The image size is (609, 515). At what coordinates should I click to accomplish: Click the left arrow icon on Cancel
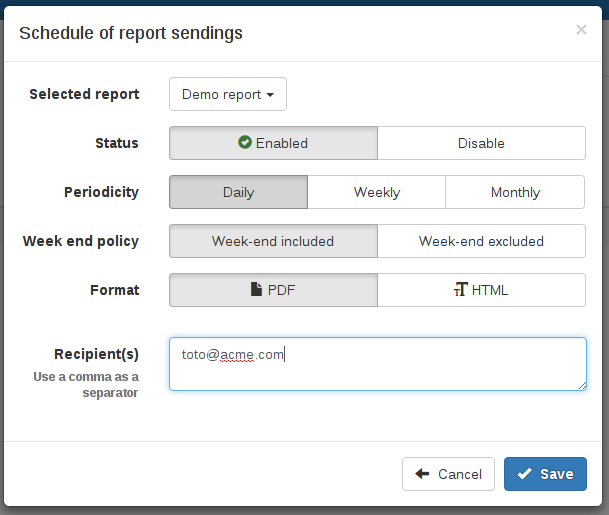point(422,474)
